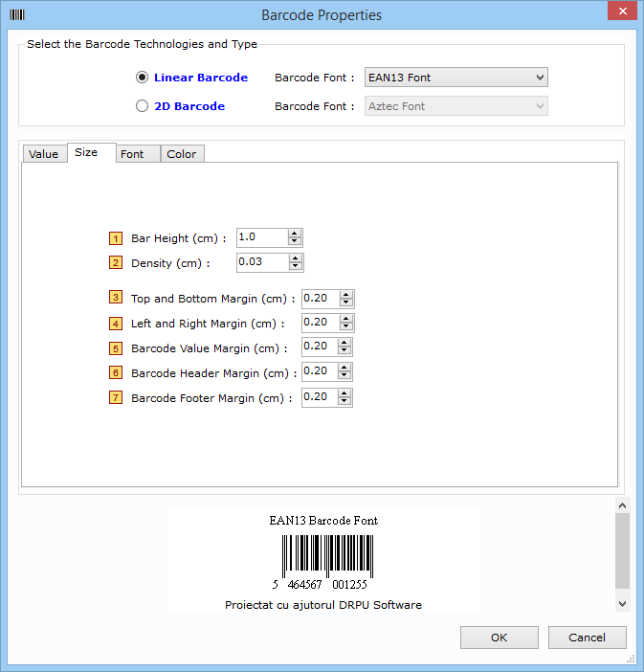The image size is (644, 672).
Task: Click the 'Density (cm) :' label
Action: (x=170, y=263)
